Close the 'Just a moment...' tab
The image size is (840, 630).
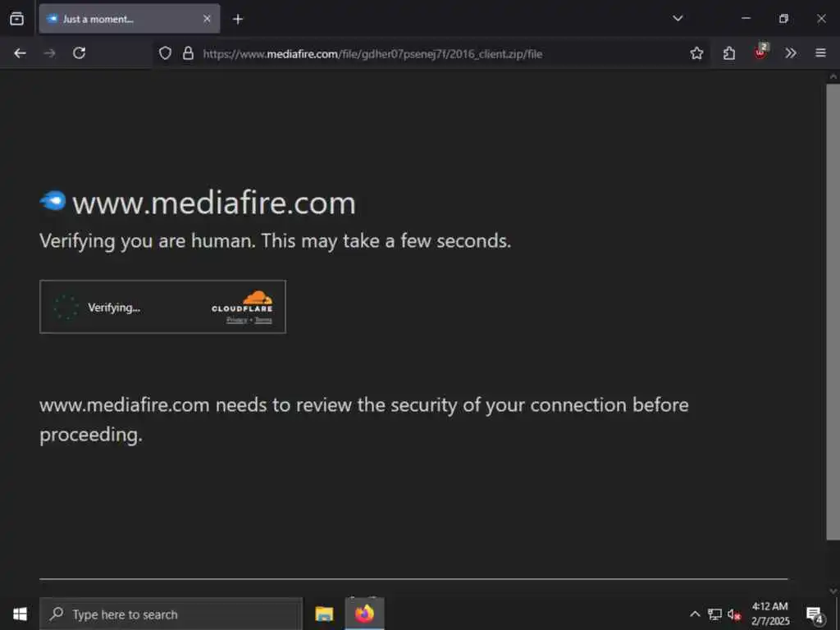(x=207, y=19)
